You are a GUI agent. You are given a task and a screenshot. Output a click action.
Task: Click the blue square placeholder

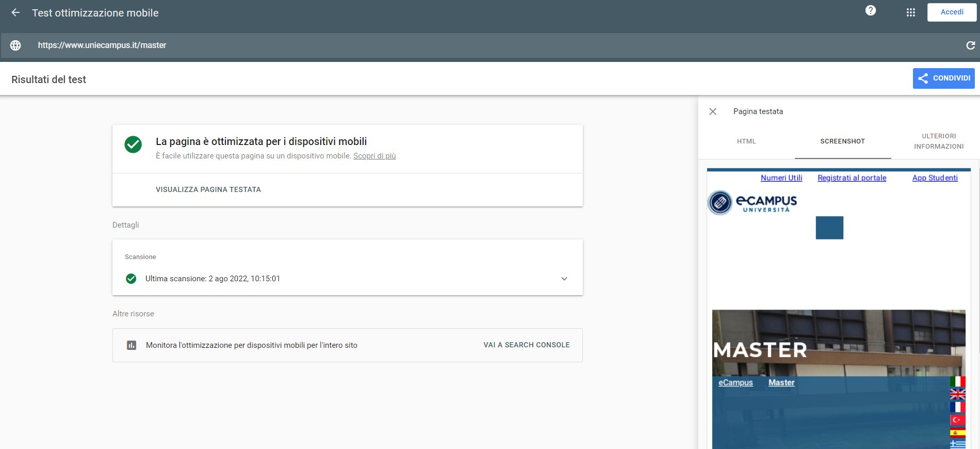click(x=829, y=228)
